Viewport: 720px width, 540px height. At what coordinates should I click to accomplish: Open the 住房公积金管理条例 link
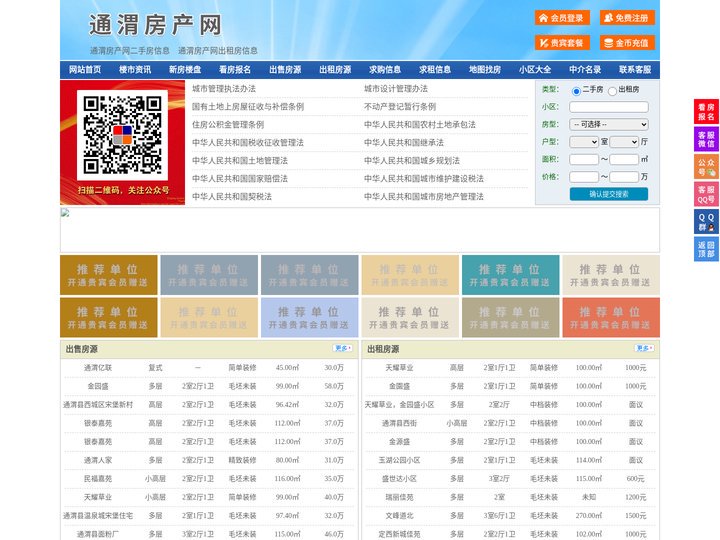228,124
